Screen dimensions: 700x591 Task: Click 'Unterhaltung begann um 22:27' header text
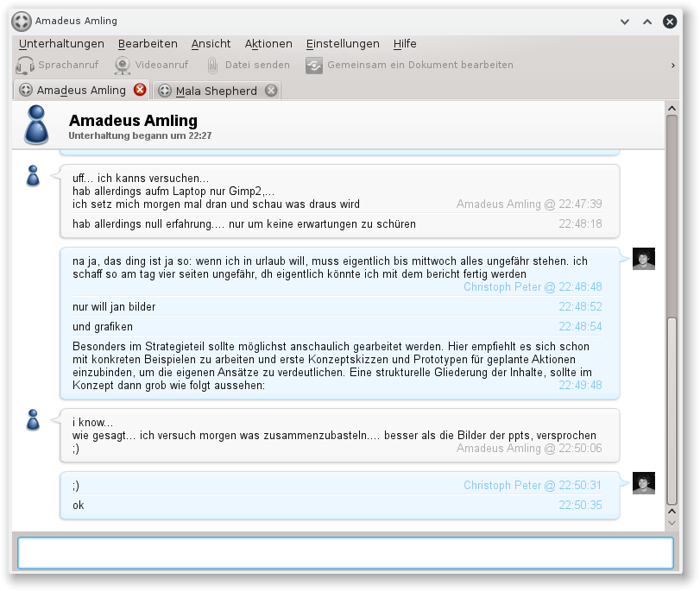(140, 135)
